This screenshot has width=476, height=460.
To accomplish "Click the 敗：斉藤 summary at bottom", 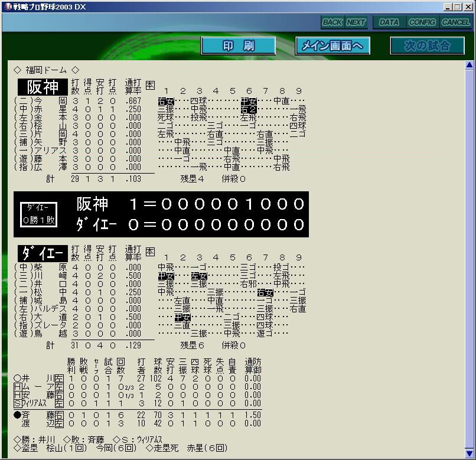I will coord(84,439).
